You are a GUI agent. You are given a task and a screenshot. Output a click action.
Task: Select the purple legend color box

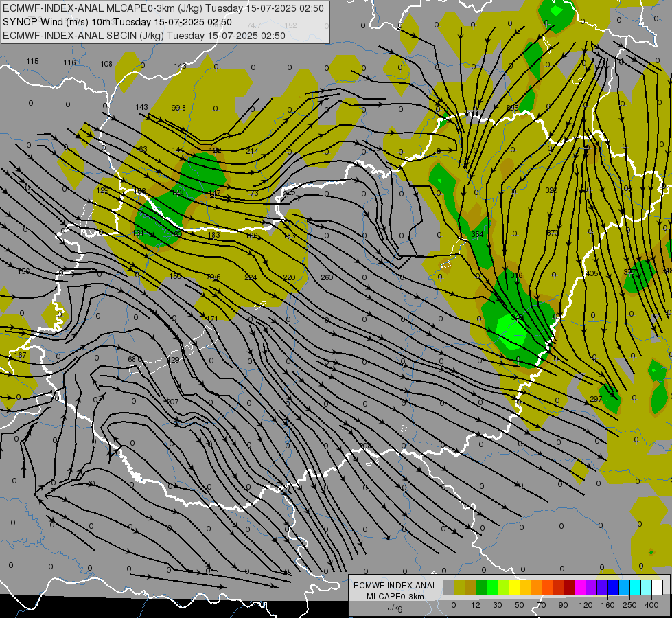(592, 588)
